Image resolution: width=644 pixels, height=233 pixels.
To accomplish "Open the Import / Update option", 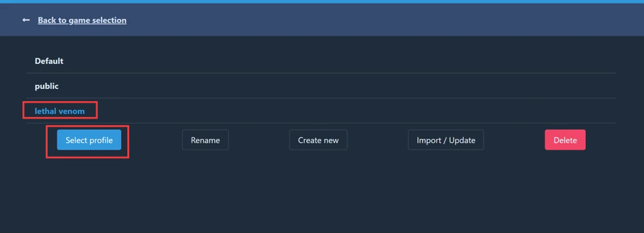I will 446,140.
